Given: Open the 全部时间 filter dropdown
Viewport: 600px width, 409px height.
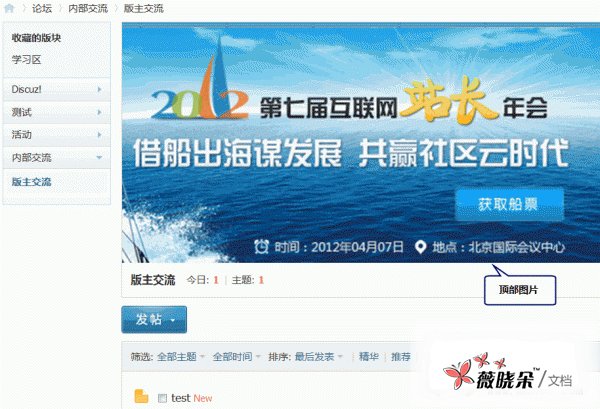Looking at the screenshot, I should [x=236, y=357].
